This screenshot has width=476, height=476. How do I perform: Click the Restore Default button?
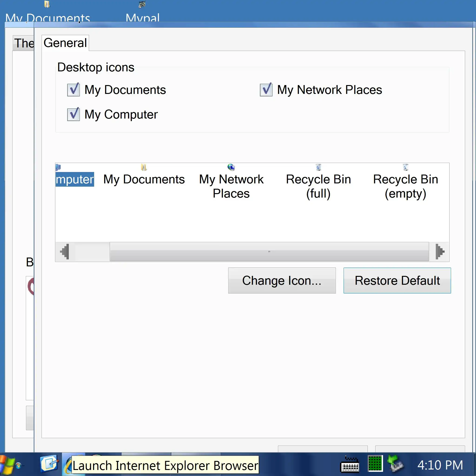click(x=397, y=280)
